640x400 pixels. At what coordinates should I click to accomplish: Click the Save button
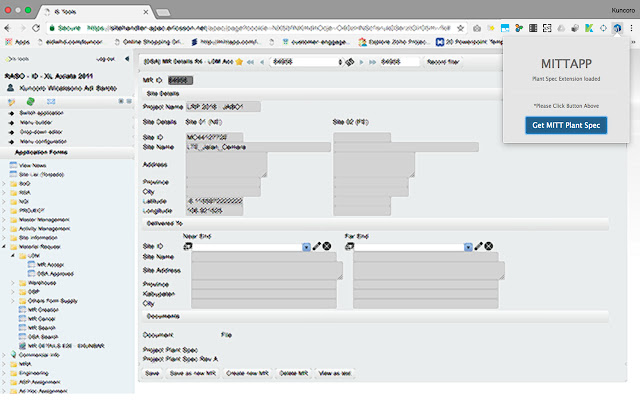point(152,373)
